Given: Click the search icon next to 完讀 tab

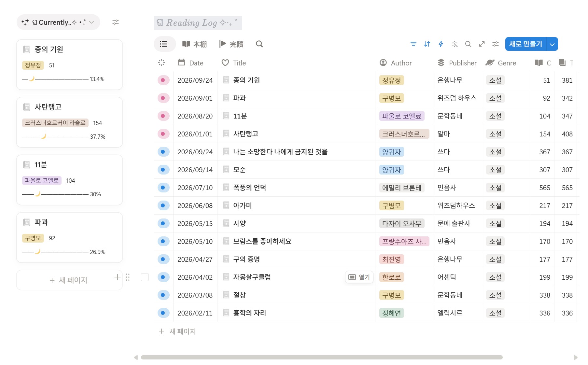Looking at the screenshot, I should click(x=259, y=44).
